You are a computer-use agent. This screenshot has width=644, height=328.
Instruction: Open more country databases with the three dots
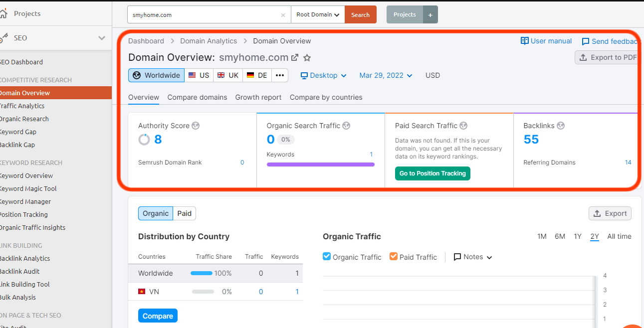click(x=279, y=75)
